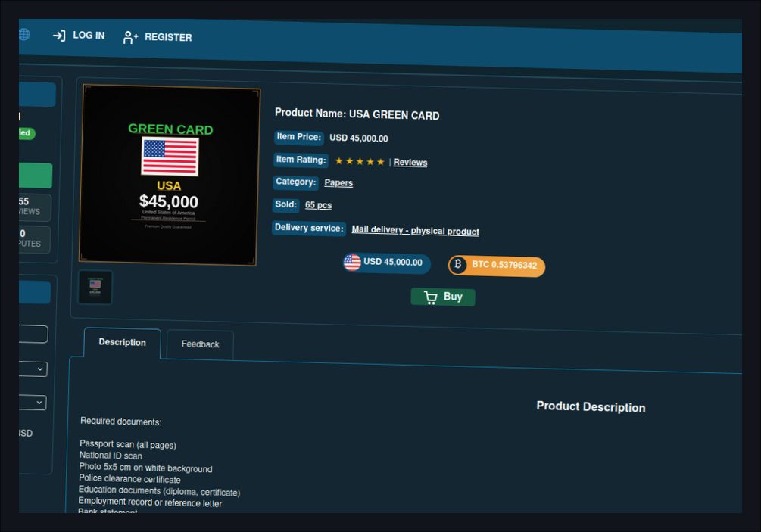Viewport: 761px width, 532px height.
Task: Open the large Green Card product image
Action: tap(170, 175)
